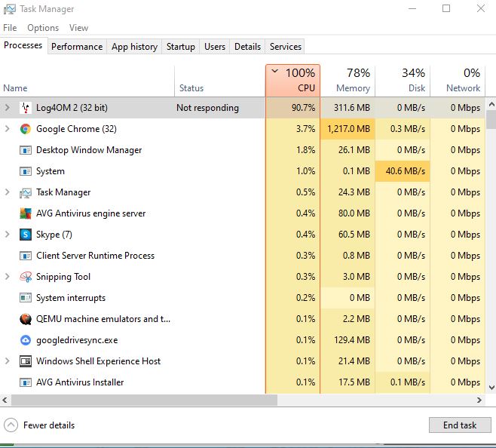
Task: Expand the Google Chrome (32) process group
Action: tap(7, 129)
